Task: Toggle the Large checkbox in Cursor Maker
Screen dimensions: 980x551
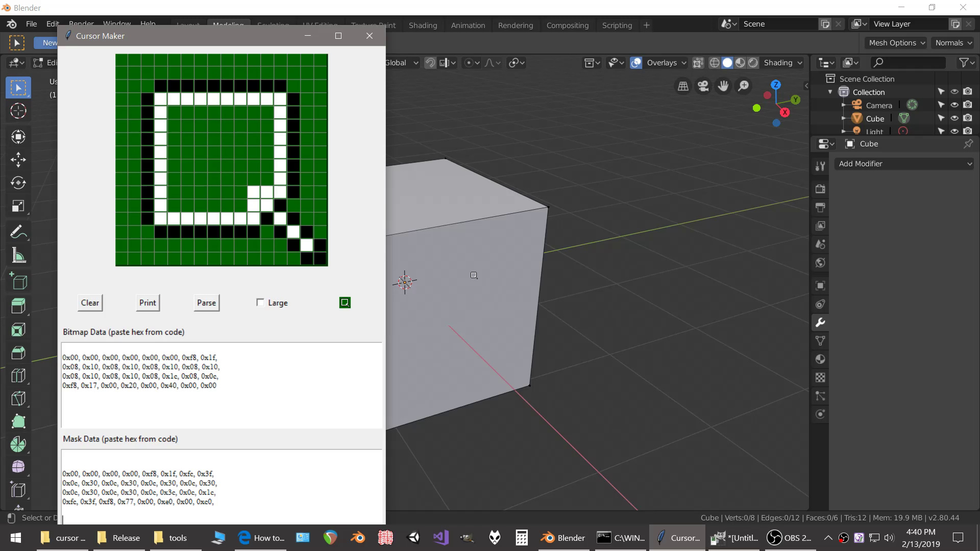Action: (x=260, y=302)
